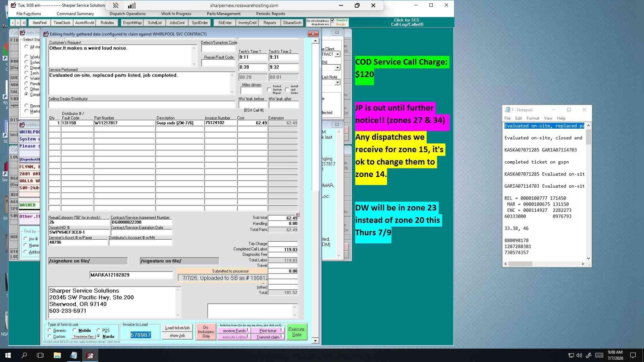
Task: Select the Narda form type radio button
Action: click(x=98, y=336)
